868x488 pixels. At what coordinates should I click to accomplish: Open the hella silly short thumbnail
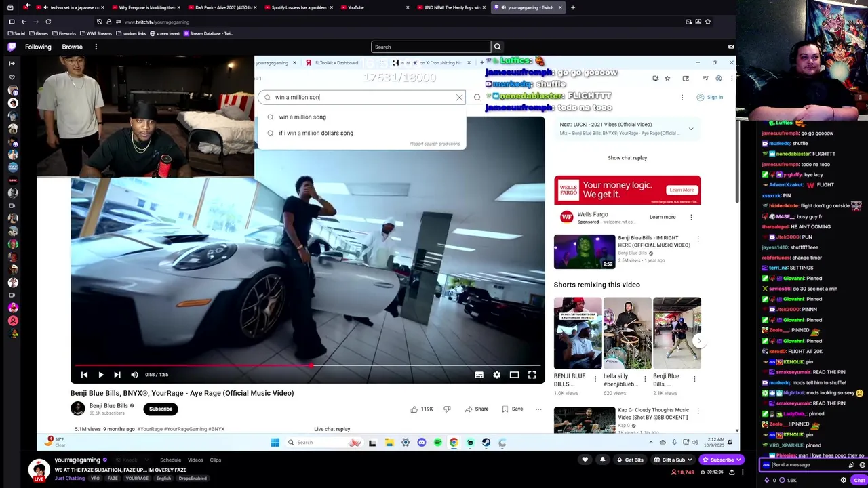click(627, 333)
